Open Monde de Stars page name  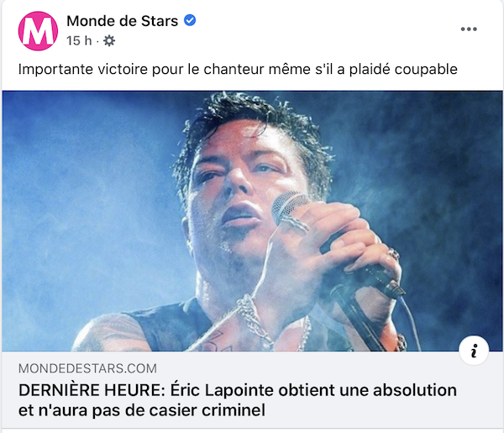122,21
